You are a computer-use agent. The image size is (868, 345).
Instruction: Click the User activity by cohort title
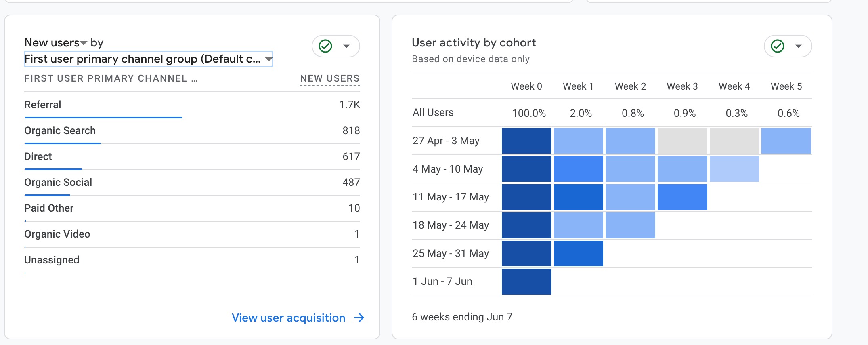click(x=474, y=43)
